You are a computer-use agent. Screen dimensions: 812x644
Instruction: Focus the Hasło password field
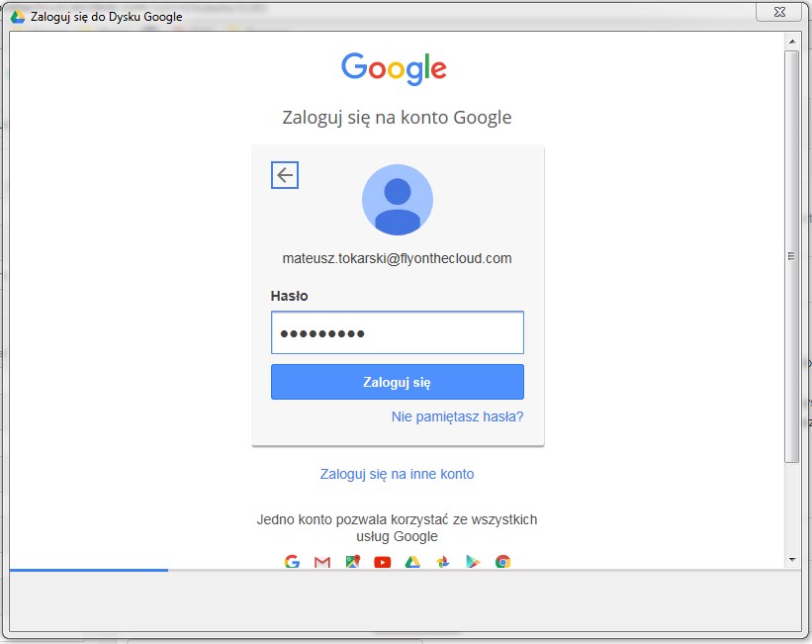coord(398,332)
